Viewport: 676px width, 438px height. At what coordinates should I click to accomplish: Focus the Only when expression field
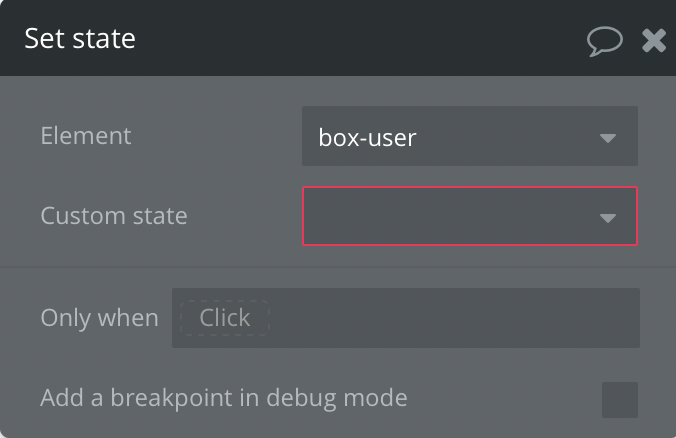click(x=406, y=318)
